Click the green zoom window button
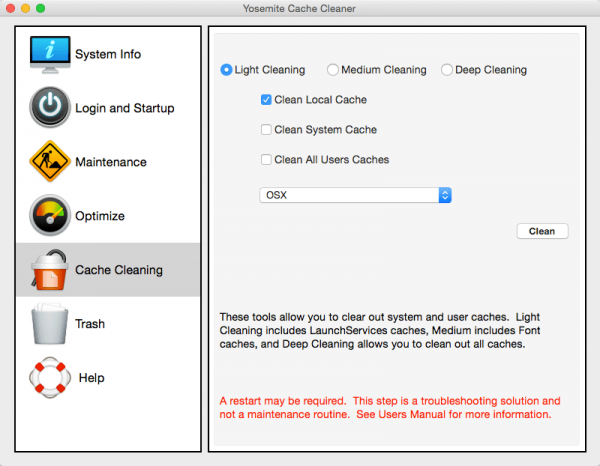Image resolution: width=600 pixels, height=466 pixels. [40, 8]
